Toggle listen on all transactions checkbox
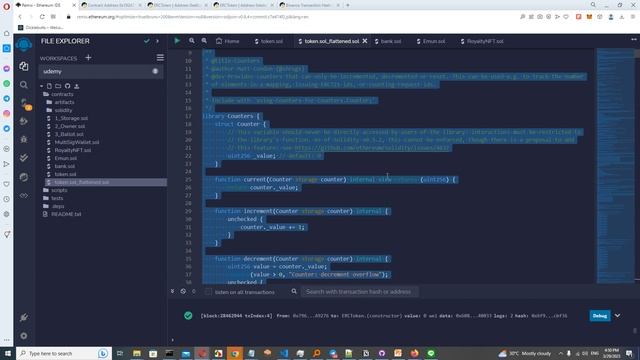This screenshot has width=640, height=360. point(208,292)
